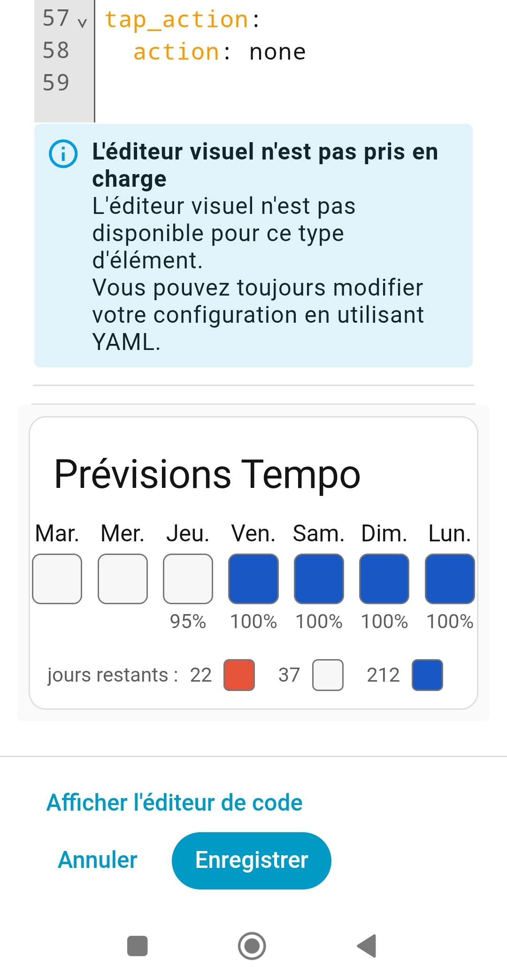Screen dimensions: 507x980
Task: Tap the blue Dim. forecast square
Action: pyautogui.click(x=384, y=579)
